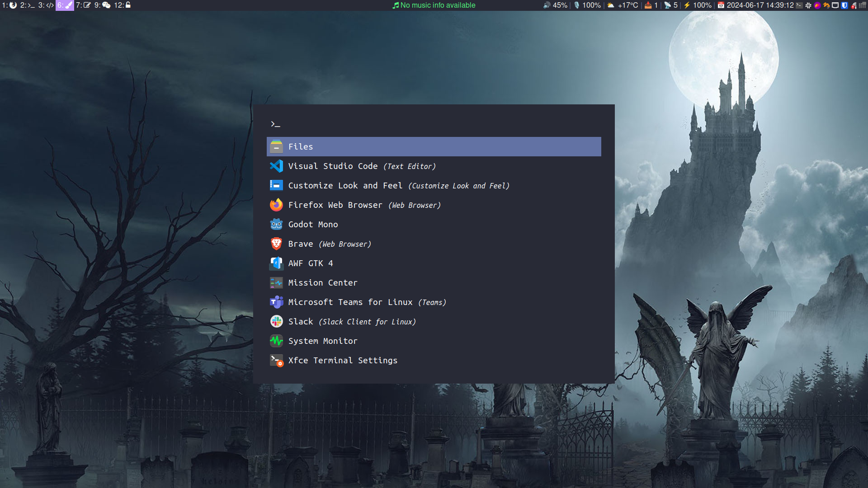The width and height of the screenshot is (868, 488).
Task: Click the weather +17°C indicator
Action: click(x=623, y=5)
